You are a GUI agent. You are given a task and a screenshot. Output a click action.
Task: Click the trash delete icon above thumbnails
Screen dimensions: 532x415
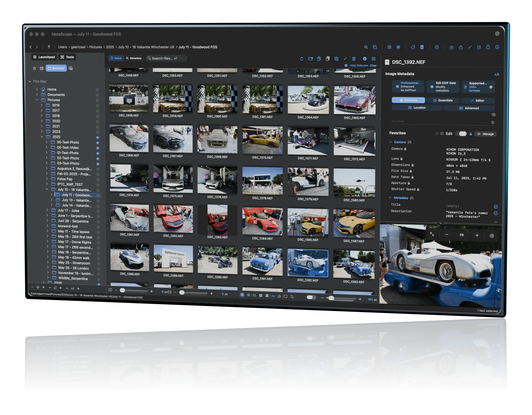[354, 59]
